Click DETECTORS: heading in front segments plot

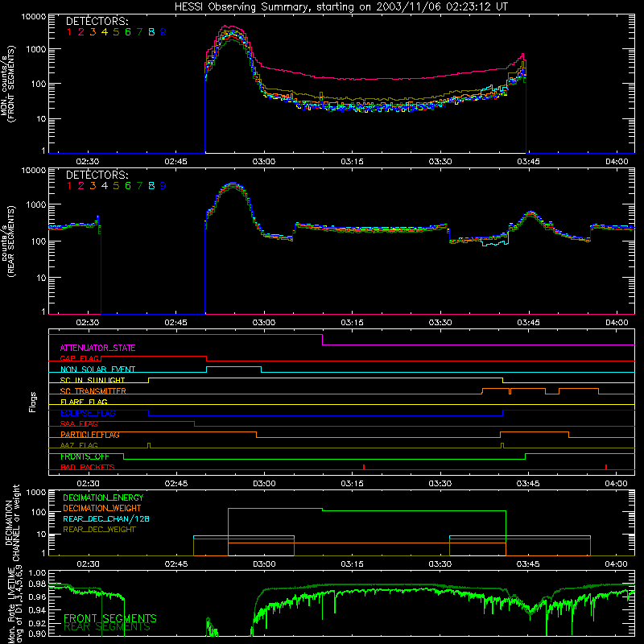tap(97, 21)
